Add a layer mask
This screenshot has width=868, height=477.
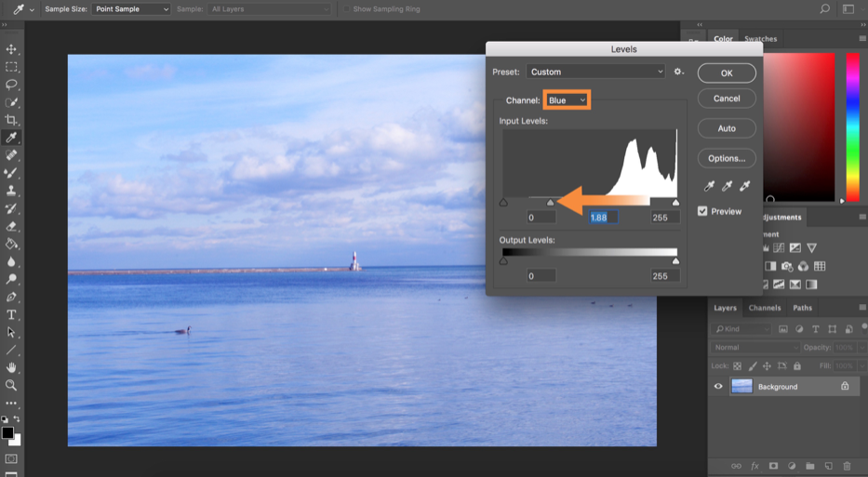point(773,466)
